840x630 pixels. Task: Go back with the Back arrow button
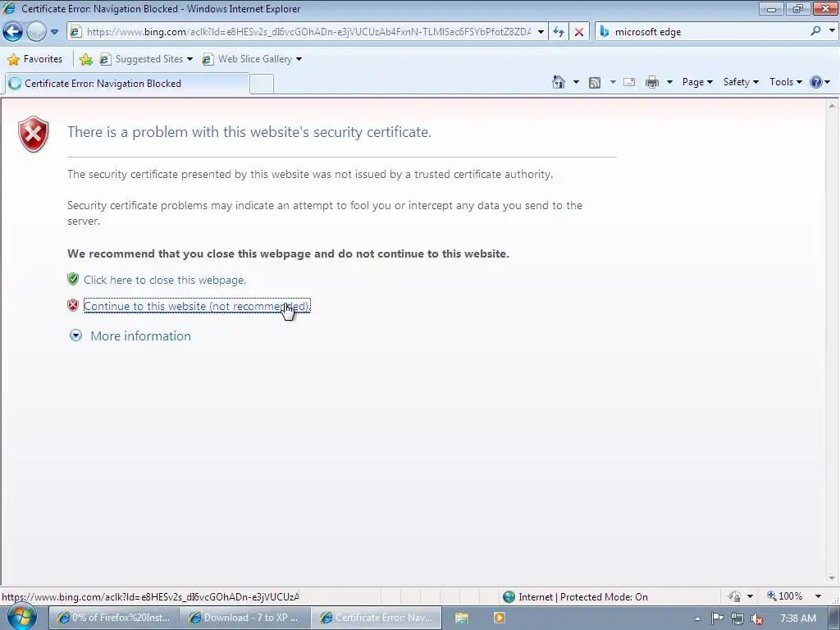(x=13, y=32)
